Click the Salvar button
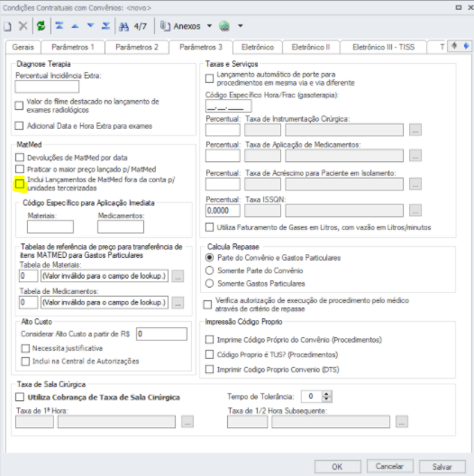The width and height of the screenshot is (474, 476). [x=442, y=467]
